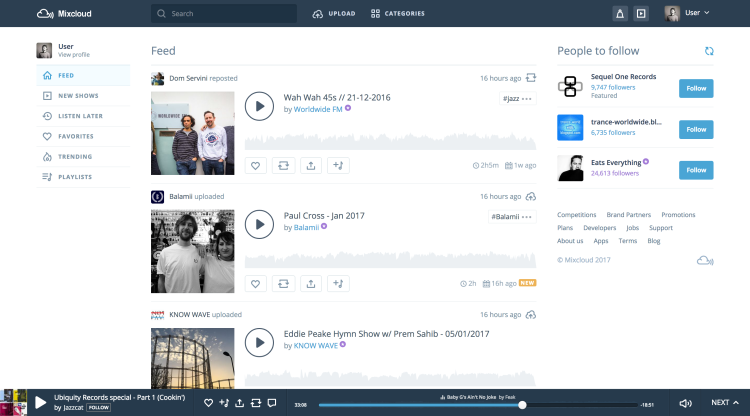Share the currently playing show

pyautogui.click(x=240, y=403)
